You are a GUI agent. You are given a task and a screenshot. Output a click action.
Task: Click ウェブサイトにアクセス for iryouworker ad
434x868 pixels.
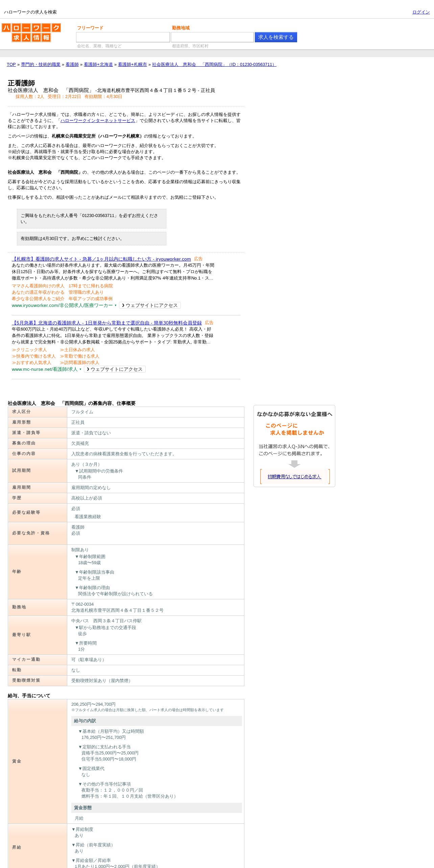[x=150, y=305]
